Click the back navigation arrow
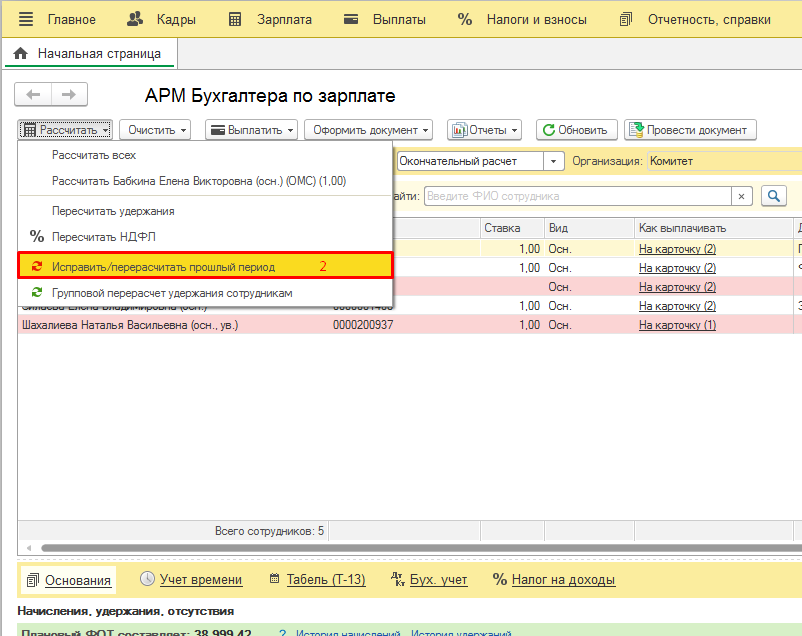The height and width of the screenshot is (636, 802). click(33, 94)
